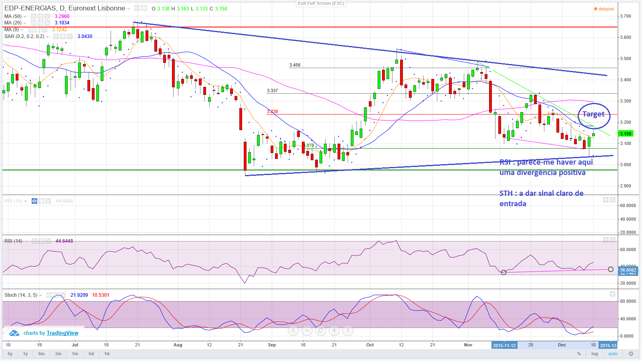
Task: Shift chart left with the back arrow control
Action: pos(293,330)
